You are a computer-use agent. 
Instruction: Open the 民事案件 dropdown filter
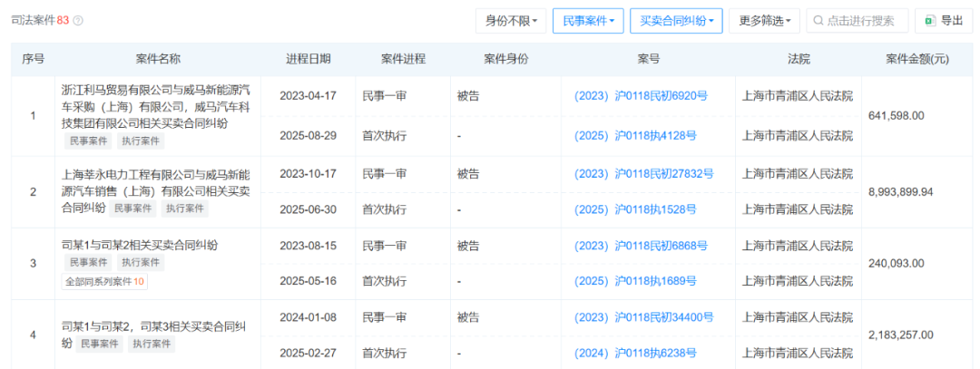point(588,21)
